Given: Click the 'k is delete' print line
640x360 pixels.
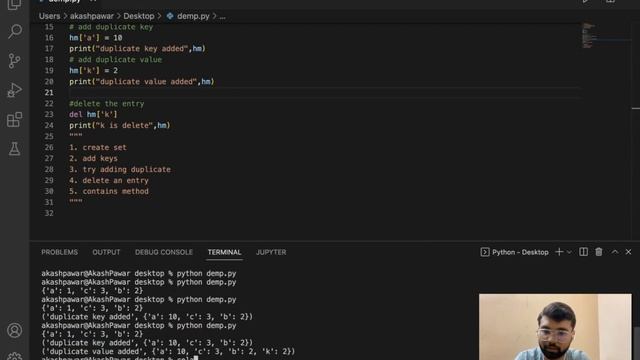Looking at the screenshot, I should point(120,125).
